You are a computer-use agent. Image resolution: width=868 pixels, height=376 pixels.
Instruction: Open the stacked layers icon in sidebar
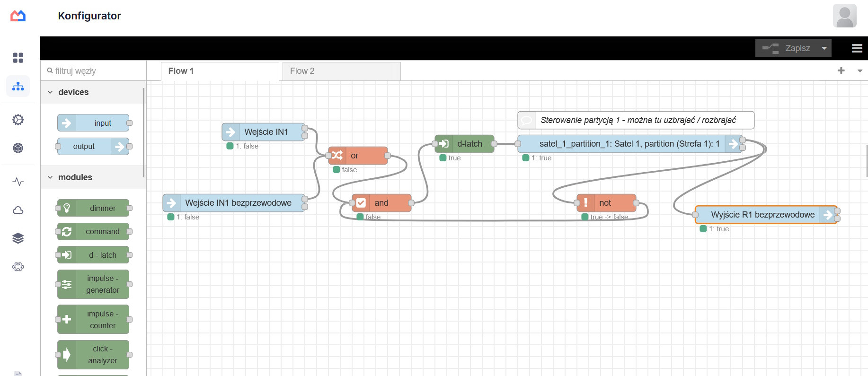click(18, 238)
